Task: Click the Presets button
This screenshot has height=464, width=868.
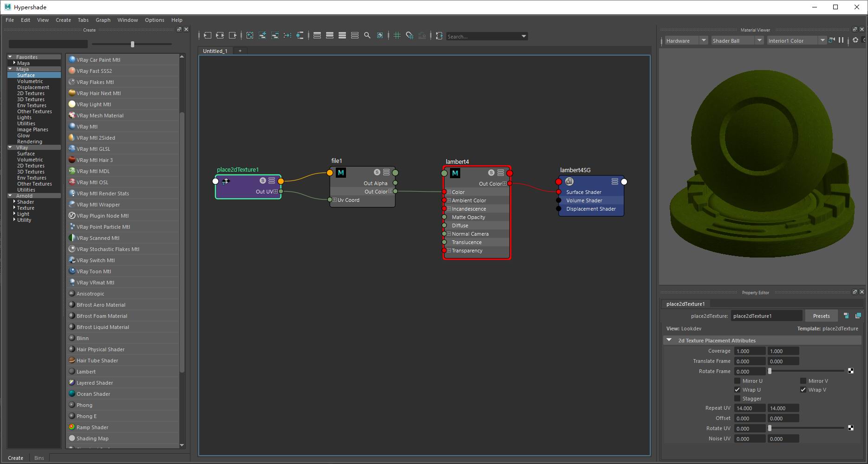Action: pos(821,316)
